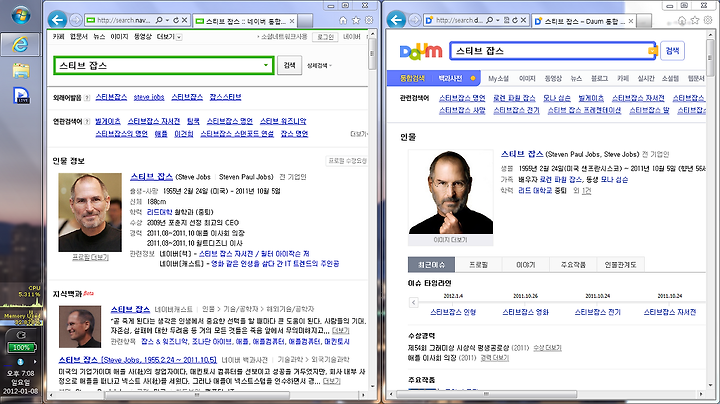Click the forward arrow in the Daum browser window

point(415,20)
